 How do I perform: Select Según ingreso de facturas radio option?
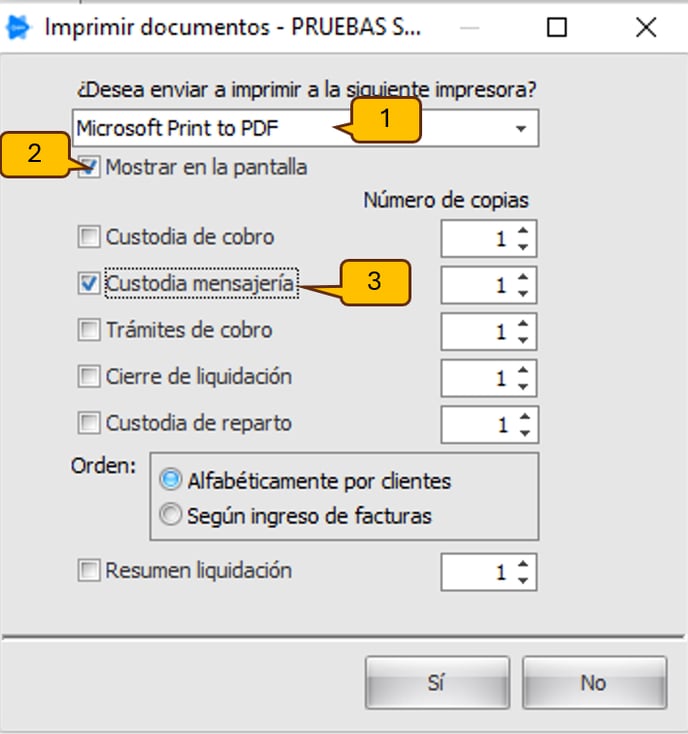(170, 514)
